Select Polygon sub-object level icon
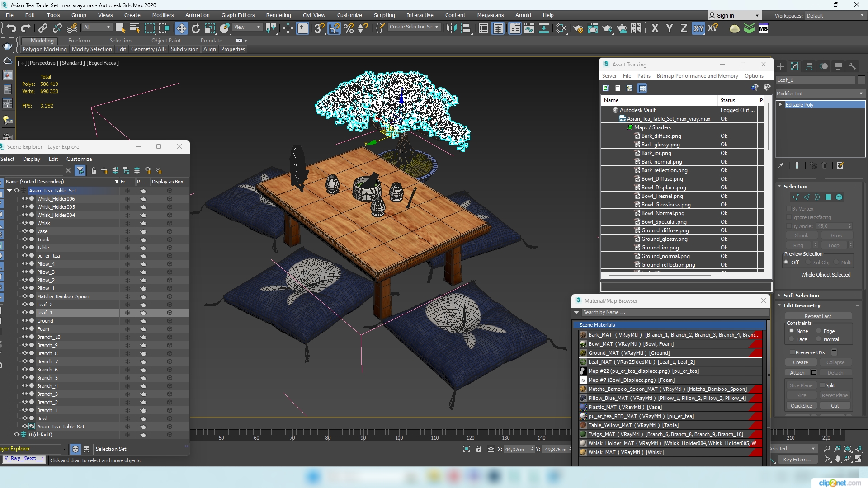Image resolution: width=868 pixels, height=488 pixels. tap(828, 197)
